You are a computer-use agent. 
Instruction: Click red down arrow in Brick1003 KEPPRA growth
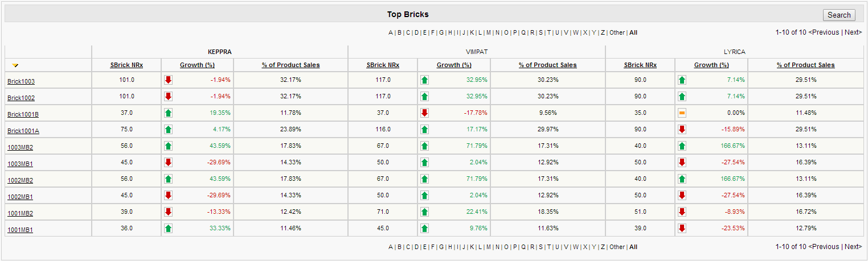168,80
